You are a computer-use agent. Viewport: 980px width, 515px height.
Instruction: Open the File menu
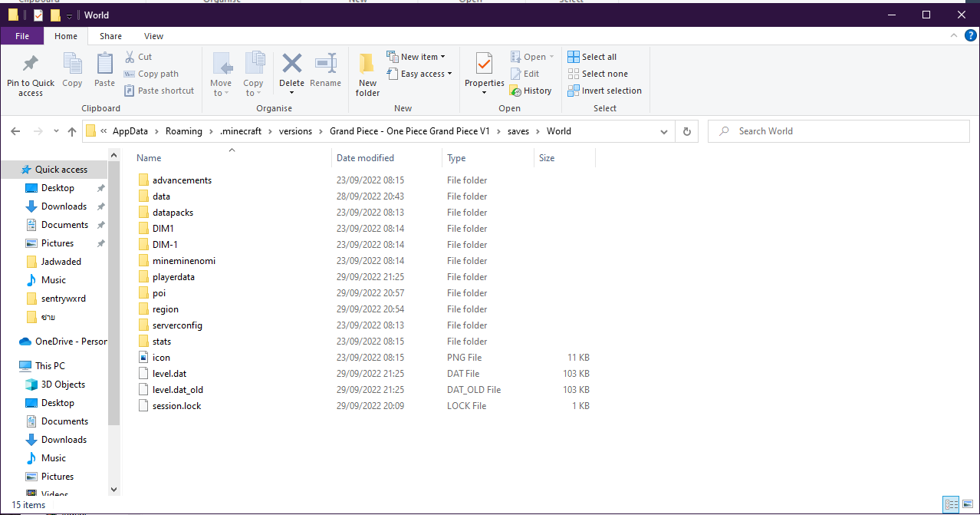[22, 36]
